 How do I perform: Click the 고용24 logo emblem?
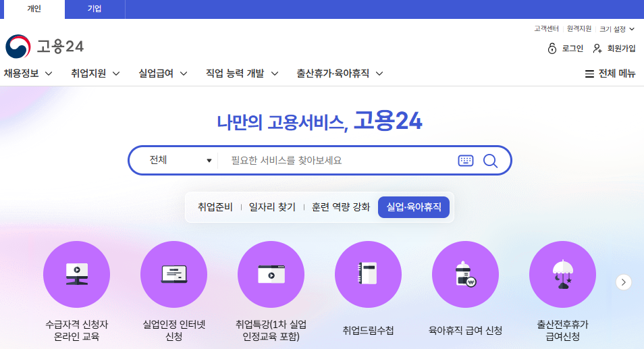click(x=18, y=47)
